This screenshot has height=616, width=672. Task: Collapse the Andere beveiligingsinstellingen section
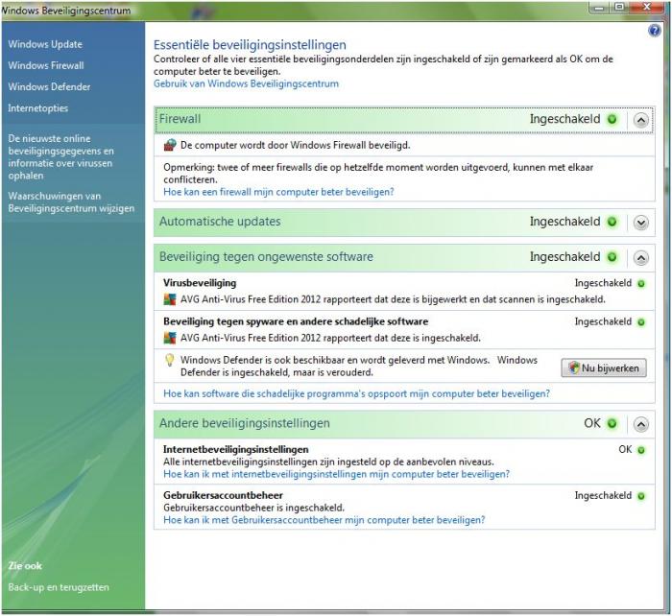pyautogui.click(x=640, y=424)
